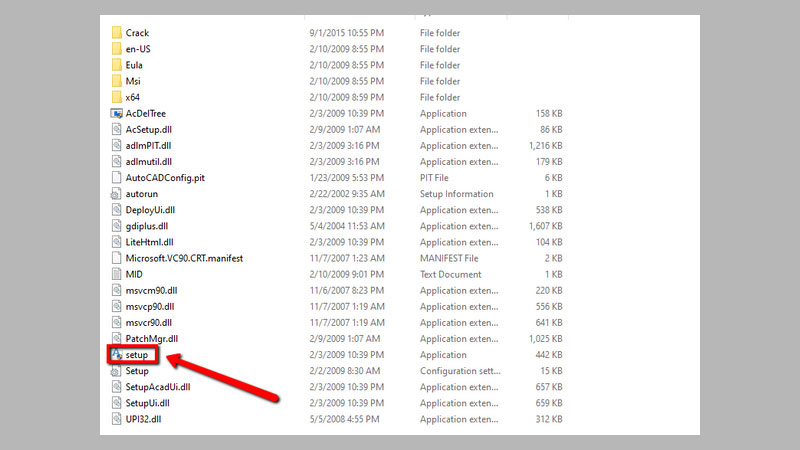Click the PIT File type label

434,178
